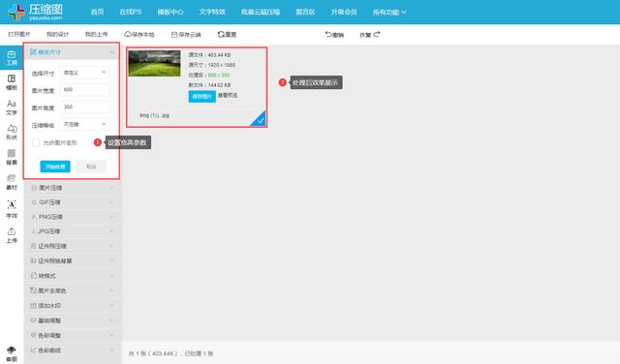The height and width of the screenshot is (364, 620).
Task: Click the 重置 reset icon in toolbar
Action: click(x=221, y=35)
